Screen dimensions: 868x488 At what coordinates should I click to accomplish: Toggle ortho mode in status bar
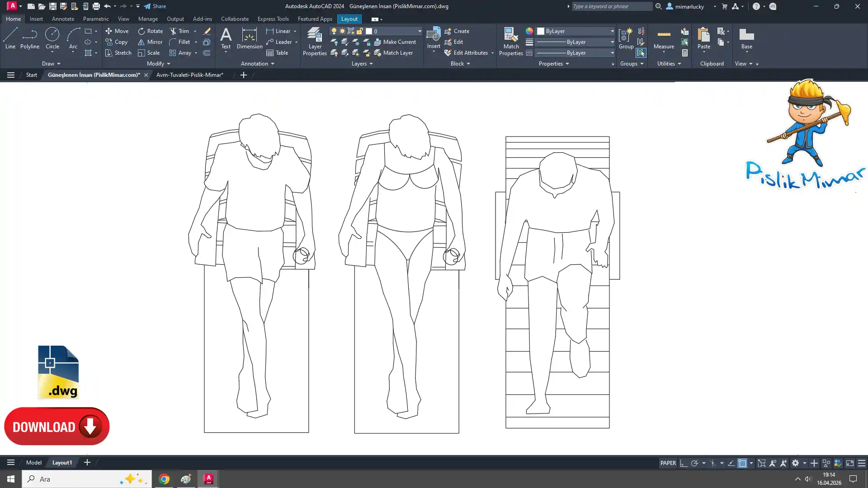684,463
